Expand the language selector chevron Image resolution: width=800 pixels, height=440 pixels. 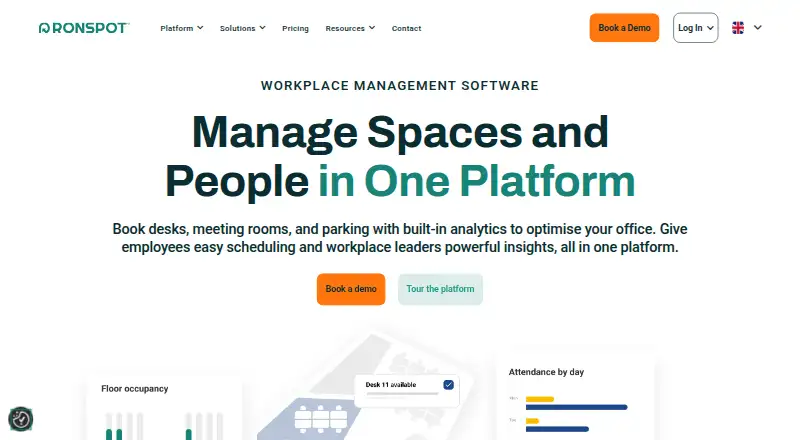(758, 28)
